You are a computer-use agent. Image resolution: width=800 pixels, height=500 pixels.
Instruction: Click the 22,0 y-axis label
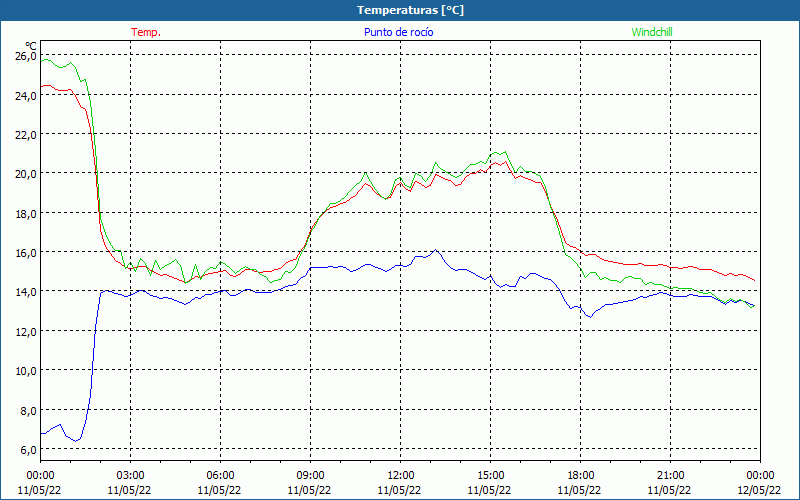(26, 135)
